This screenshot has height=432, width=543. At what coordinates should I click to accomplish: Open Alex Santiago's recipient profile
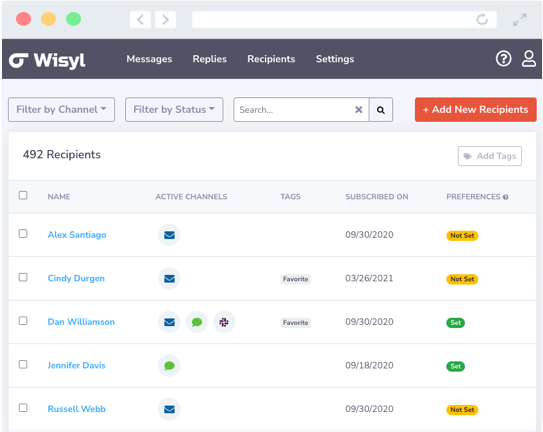77,235
